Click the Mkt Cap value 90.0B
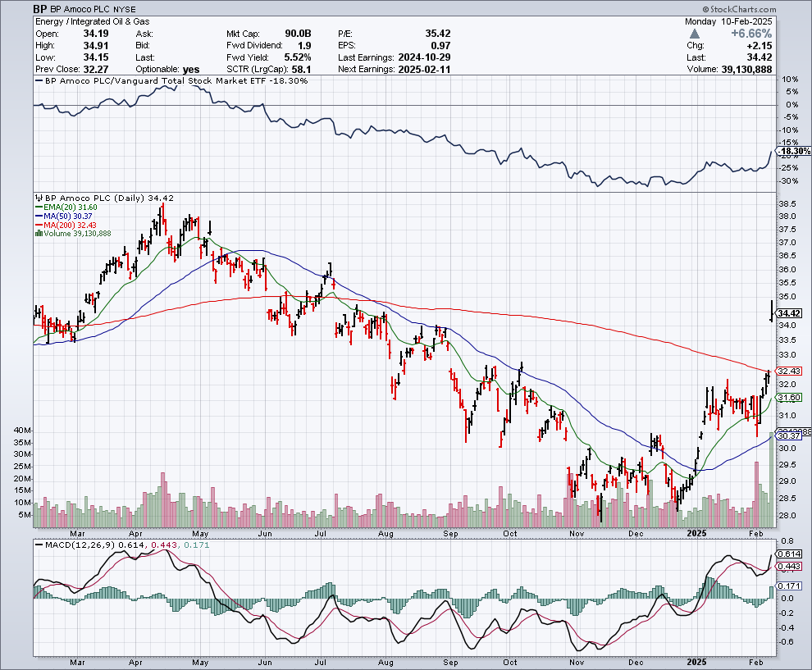This screenshot has width=812, height=670. [x=298, y=34]
